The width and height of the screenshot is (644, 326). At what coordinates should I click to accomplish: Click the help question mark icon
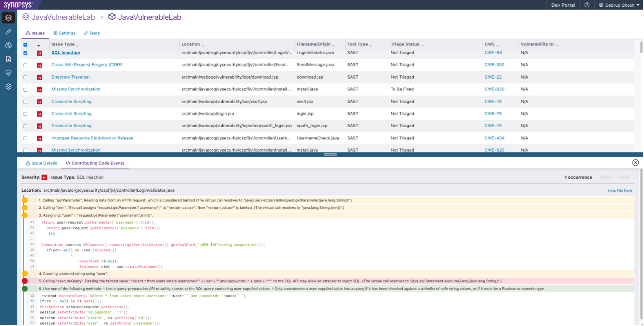(587, 5)
